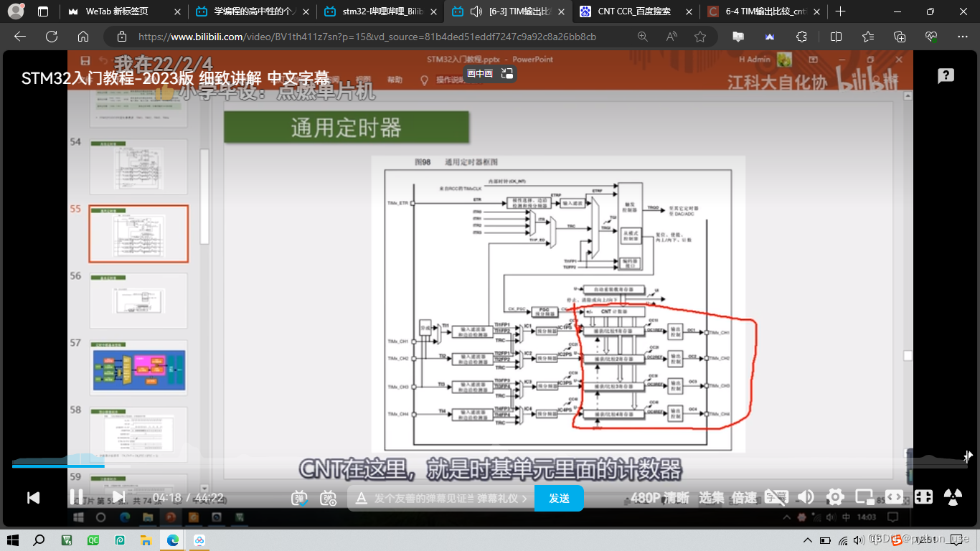The image size is (980, 551).
Task: Toggle danmaku display on or off
Action: (300, 497)
